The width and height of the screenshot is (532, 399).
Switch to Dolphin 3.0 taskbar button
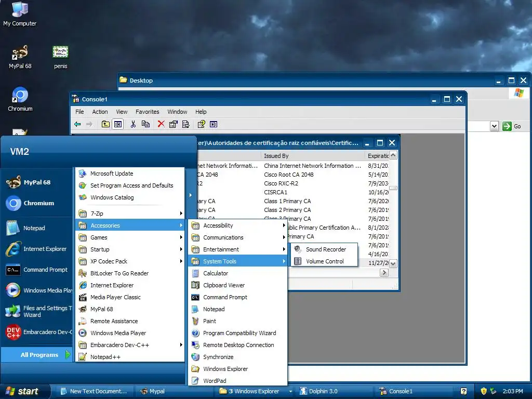click(x=335, y=391)
